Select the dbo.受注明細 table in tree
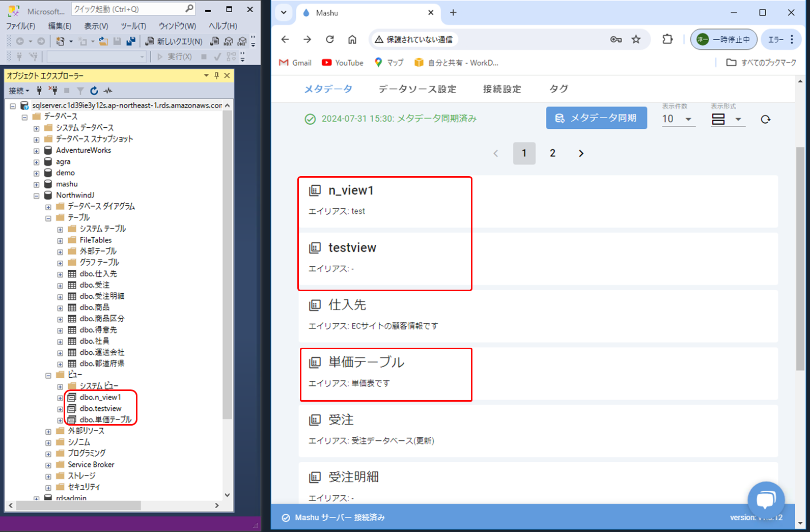810x532 pixels. coord(102,296)
